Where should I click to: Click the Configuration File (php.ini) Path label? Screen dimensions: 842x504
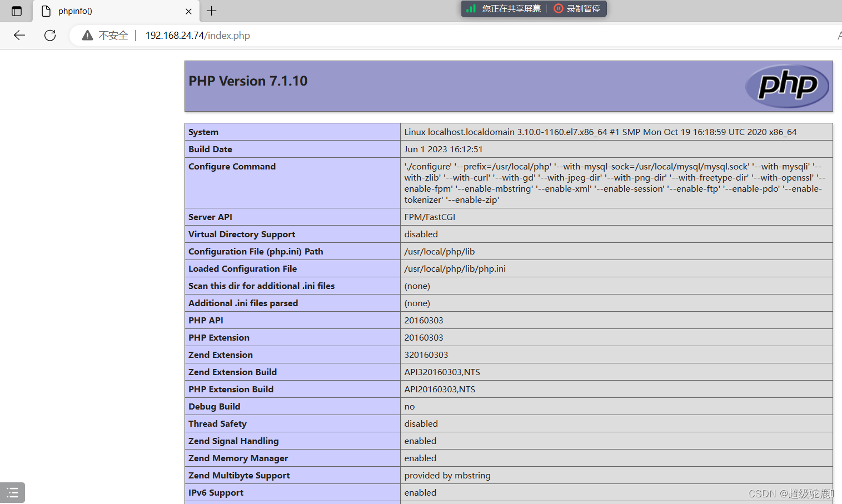(256, 252)
